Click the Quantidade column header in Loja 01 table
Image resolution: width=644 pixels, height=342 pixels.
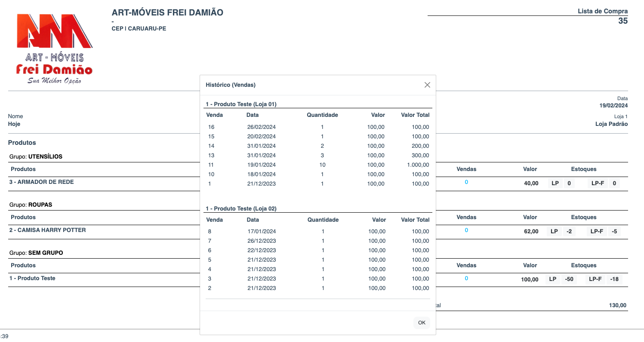[x=322, y=115]
